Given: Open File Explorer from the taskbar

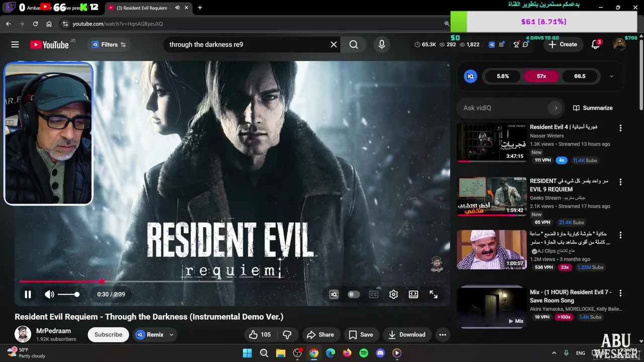Looking at the screenshot, I should (281, 353).
